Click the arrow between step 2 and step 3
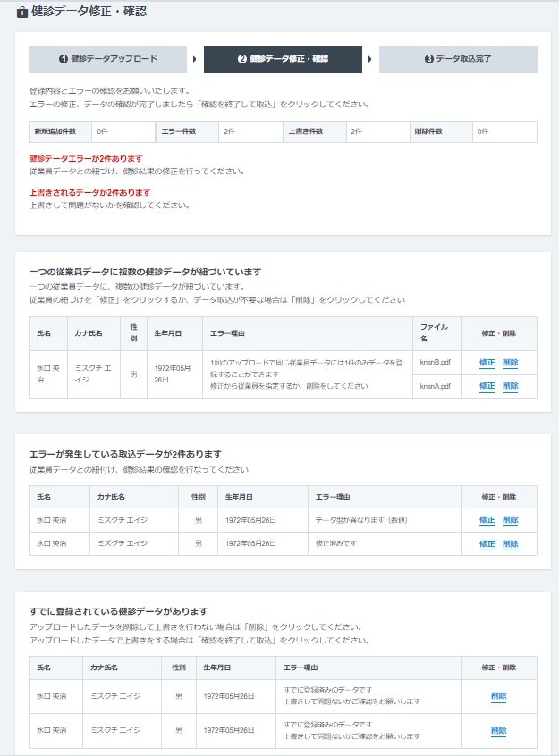 (370, 59)
